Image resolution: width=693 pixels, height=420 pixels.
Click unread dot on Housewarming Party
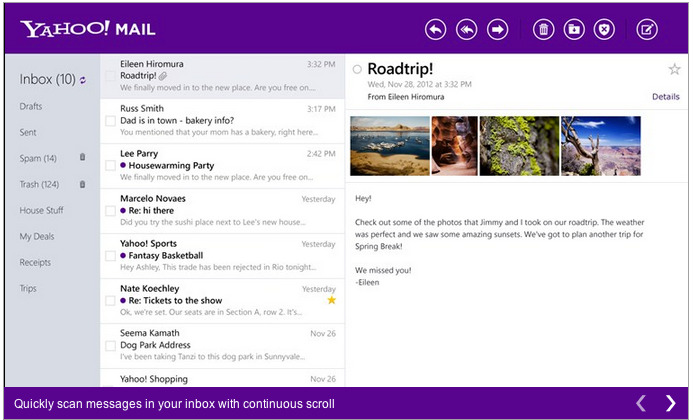[x=123, y=165]
